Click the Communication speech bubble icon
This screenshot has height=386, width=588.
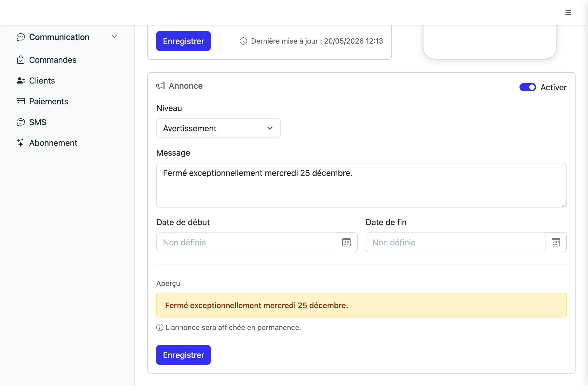pyautogui.click(x=21, y=37)
